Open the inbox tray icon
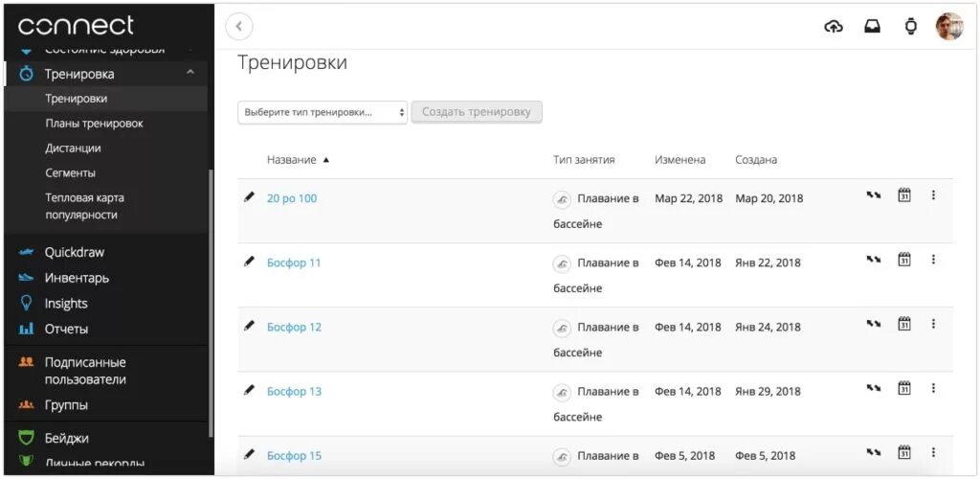The image size is (980, 479). (x=872, y=27)
